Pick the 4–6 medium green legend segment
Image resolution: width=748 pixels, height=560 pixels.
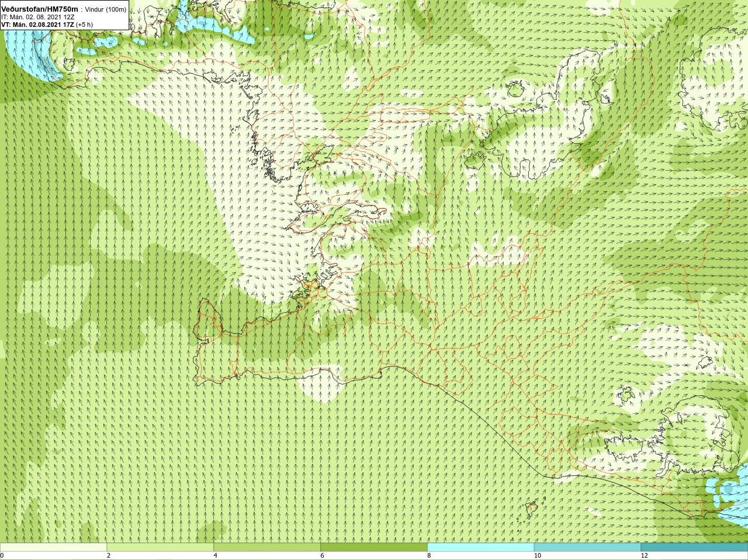[x=267, y=547]
